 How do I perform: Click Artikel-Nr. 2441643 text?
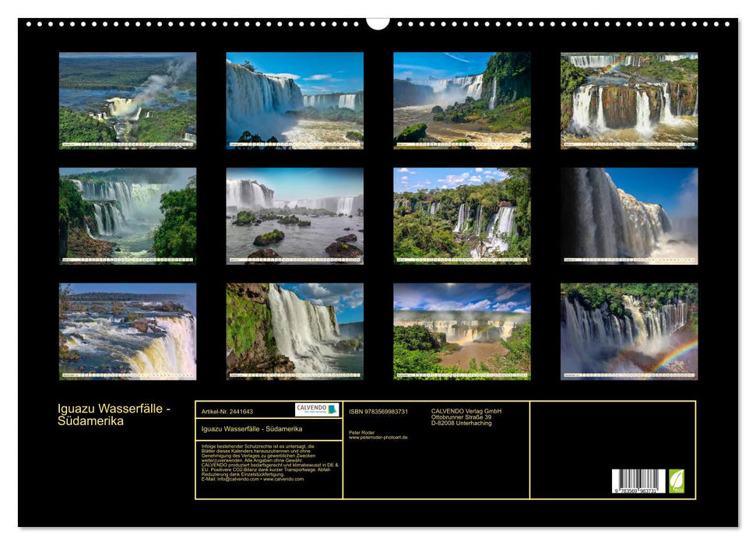[x=227, y=411]
